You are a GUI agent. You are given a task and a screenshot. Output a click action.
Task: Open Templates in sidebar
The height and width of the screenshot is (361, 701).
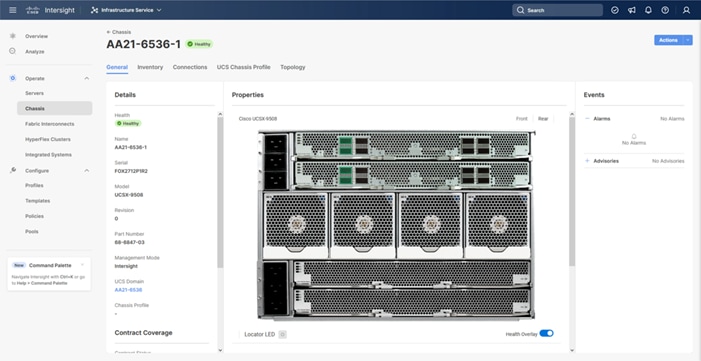point(38,201)
